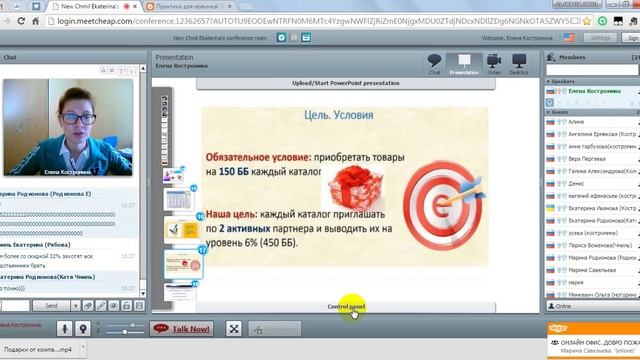
Task: Click the US flag language icon
Action: click(x=569, y=38)
